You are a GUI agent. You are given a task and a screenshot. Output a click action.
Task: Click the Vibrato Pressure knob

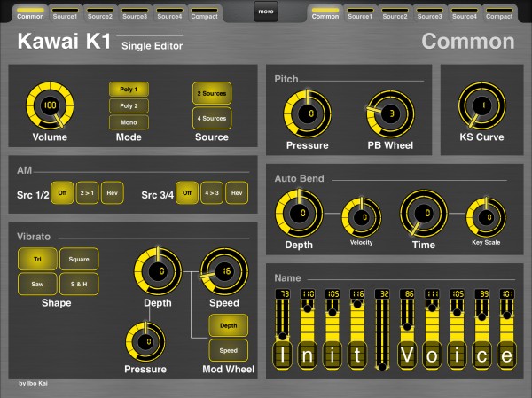click(145, 341)
